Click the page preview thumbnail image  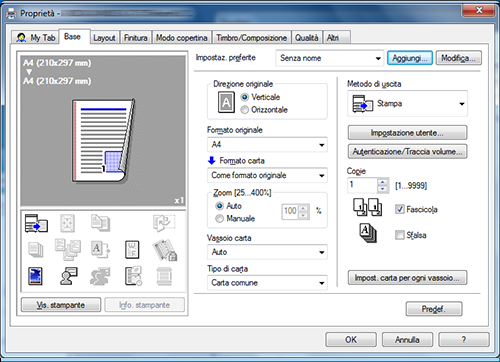click(104, 141)
